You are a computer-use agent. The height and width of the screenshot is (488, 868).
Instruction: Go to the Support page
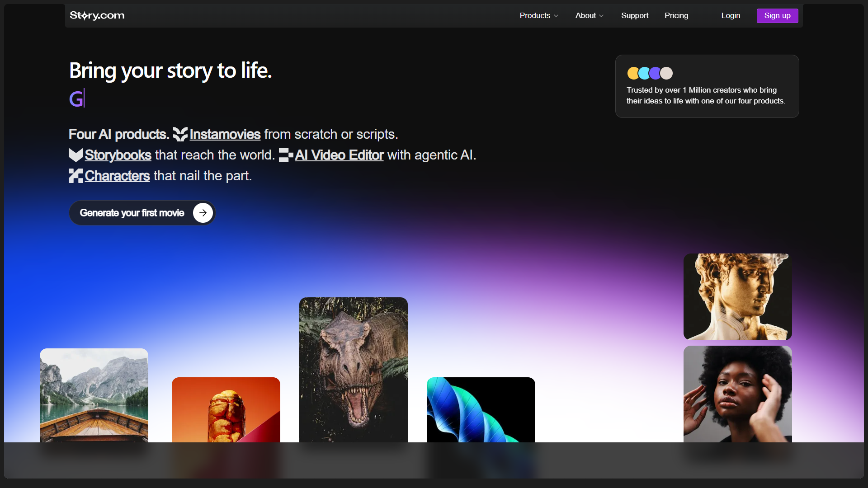pyautogui.click(x=635, y=15)
